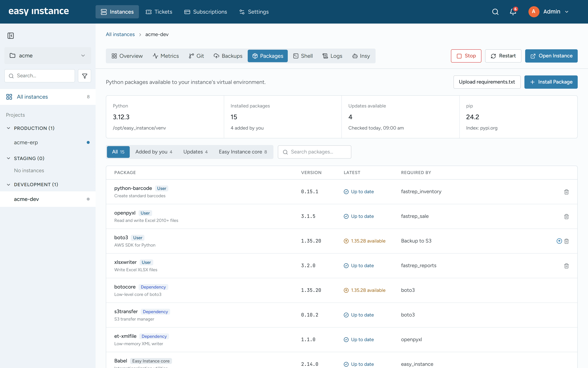Screen dimensions: 588x368
Task: Stop the acme-dev instance
Action: [466, 56]
